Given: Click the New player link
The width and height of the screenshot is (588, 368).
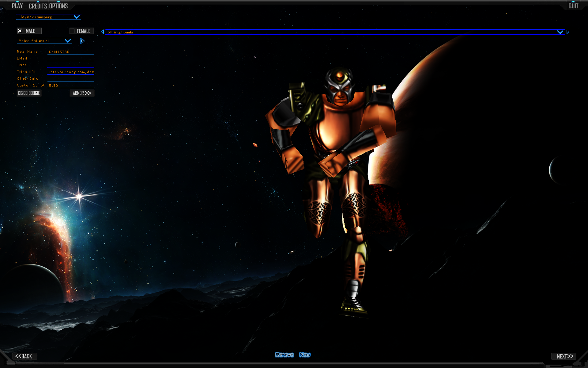Looking at the screenshot, I should click(x=305, y=355).
